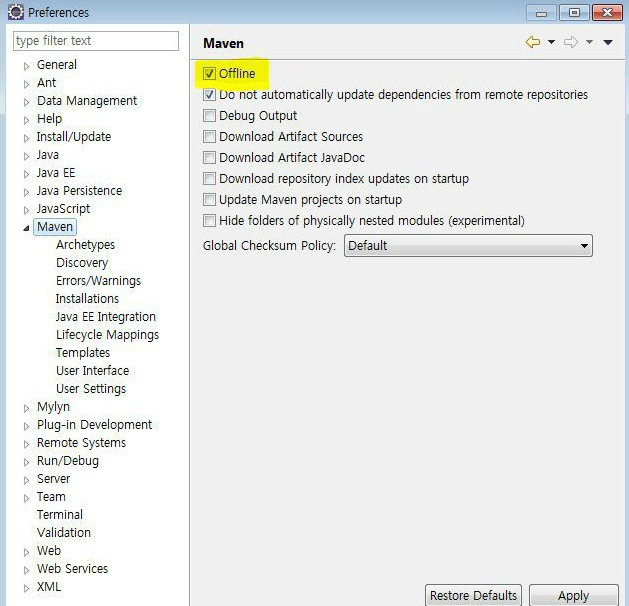Check Update Maven projects on startup

coord(209,199)
